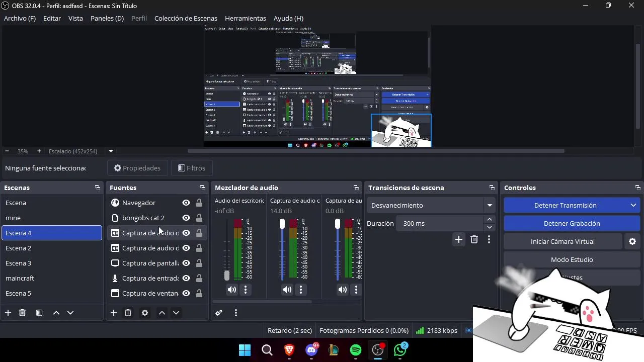Mute the 14.0 dB audio capture channel
Screen dimensions: 644x362
coord(287,290)
